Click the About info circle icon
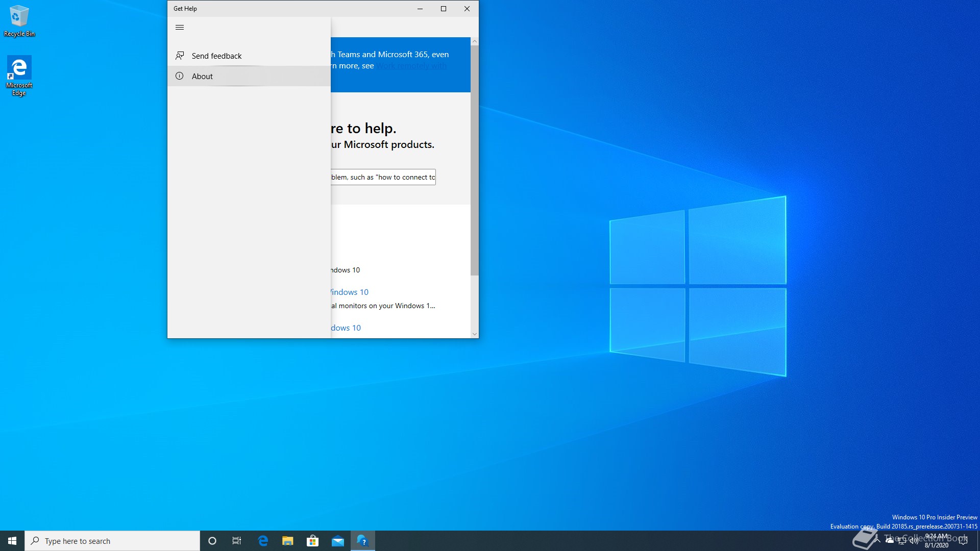 pos(180,76)
